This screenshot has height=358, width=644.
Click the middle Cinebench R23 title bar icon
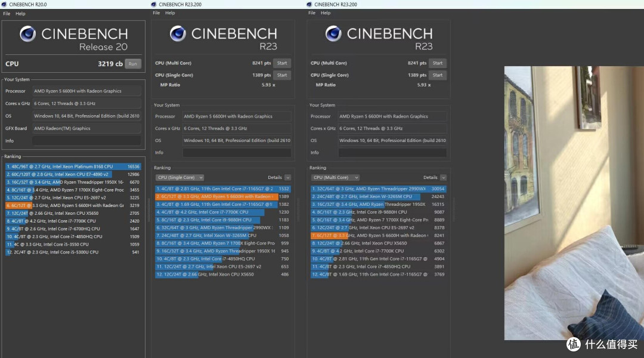click(x=154, y=5)
